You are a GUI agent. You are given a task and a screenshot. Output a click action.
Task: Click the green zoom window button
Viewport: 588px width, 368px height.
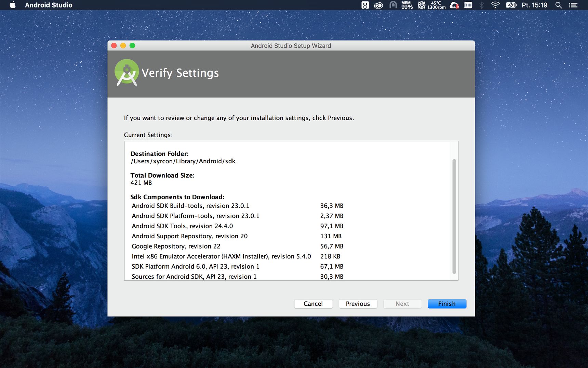click(x=132, y=46)
